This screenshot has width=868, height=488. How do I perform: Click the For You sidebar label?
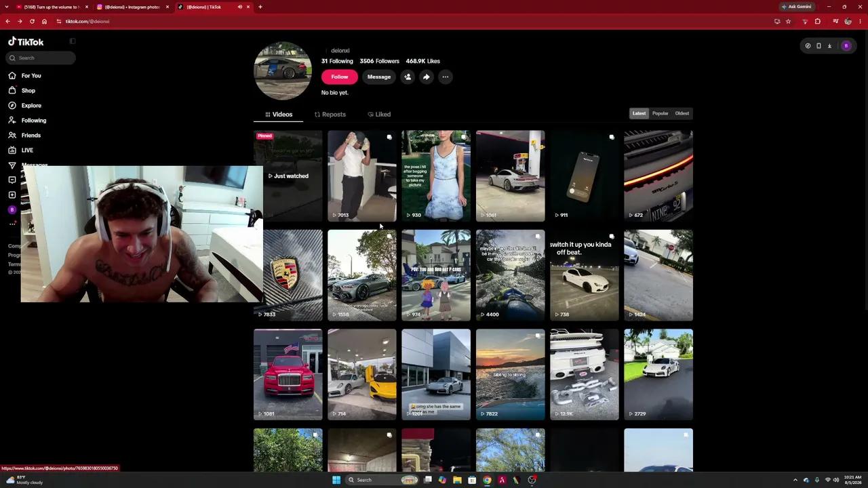click(x=31, y=75)
